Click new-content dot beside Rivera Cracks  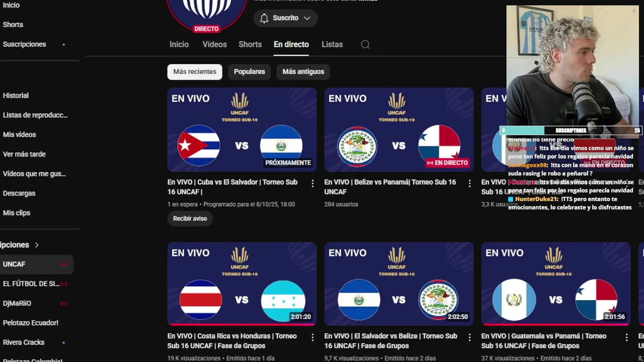63,342
